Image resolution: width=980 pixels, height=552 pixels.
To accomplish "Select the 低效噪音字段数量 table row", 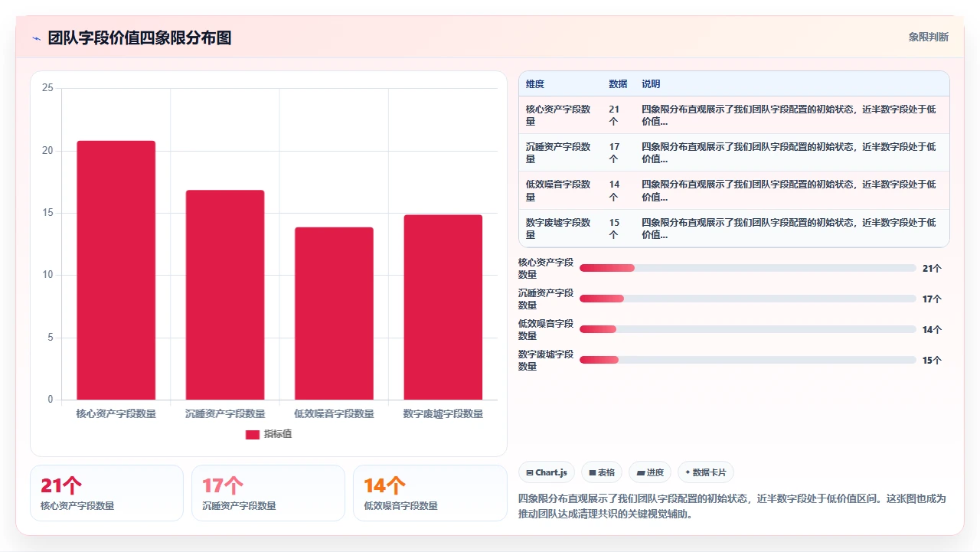I will tap(734, 191).
